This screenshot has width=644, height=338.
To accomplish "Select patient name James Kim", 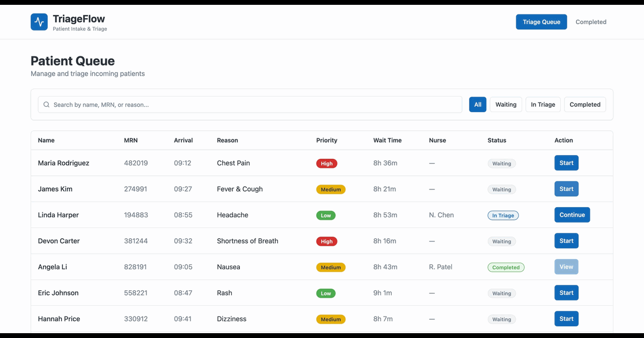I will (55, 189).
